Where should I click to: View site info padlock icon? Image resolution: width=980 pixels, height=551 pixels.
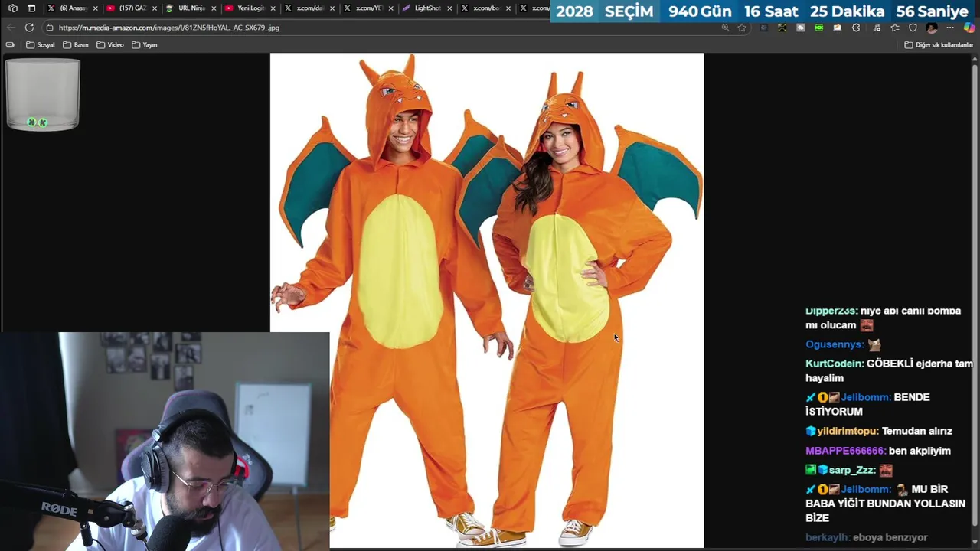pyautogui.click(x=49, y=28)
